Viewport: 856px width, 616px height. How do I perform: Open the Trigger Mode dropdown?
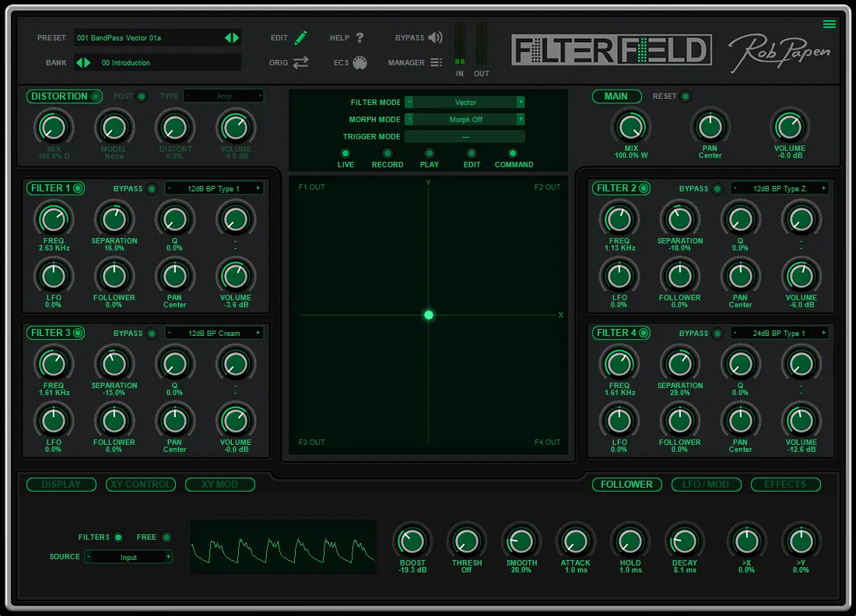coord(465,136)
